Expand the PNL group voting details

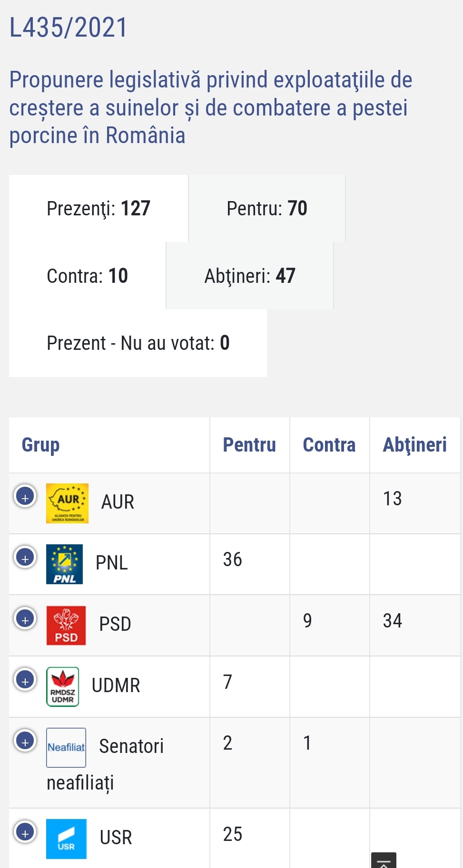(25, 558)
